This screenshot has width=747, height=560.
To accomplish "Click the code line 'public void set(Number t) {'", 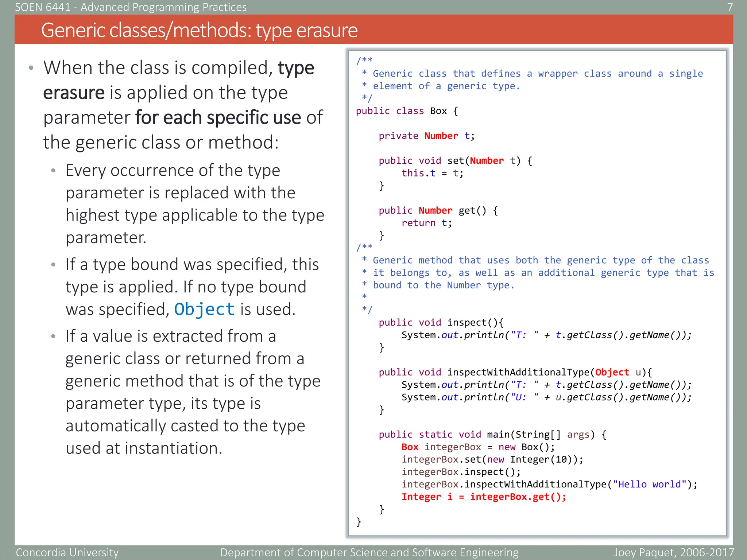I will pyautogui.click(x=456, y=161).
